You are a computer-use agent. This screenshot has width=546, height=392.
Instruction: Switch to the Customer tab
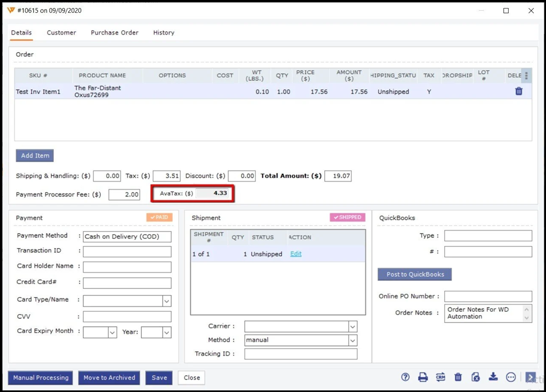(61, 32)
